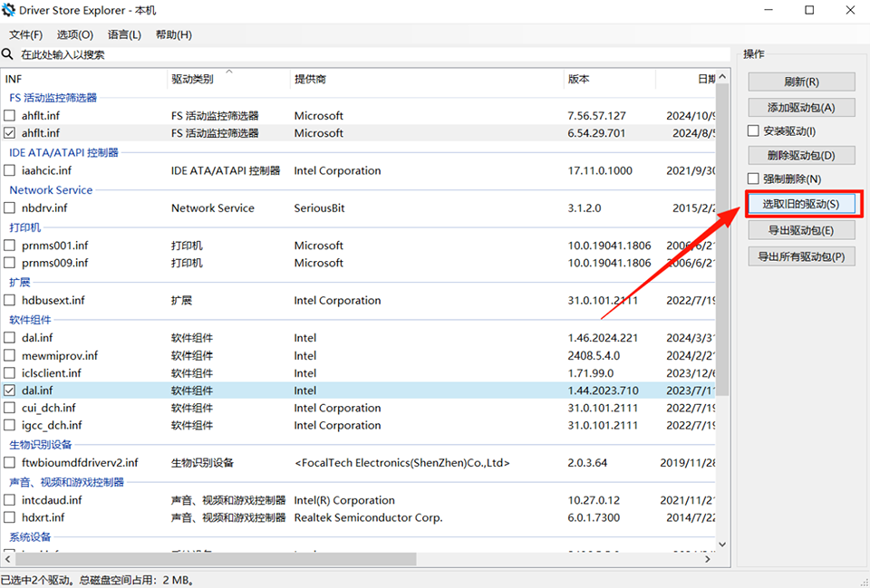Uncheck the ahflt.inf version 6.54.29.701 checkbox
870x588 pixels.
[9, 133]
